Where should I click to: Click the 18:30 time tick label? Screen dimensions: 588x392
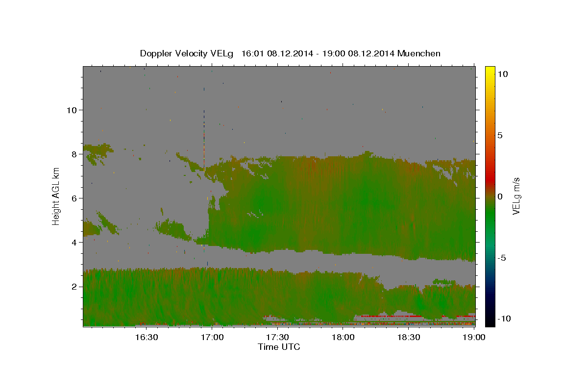point(409,337)
